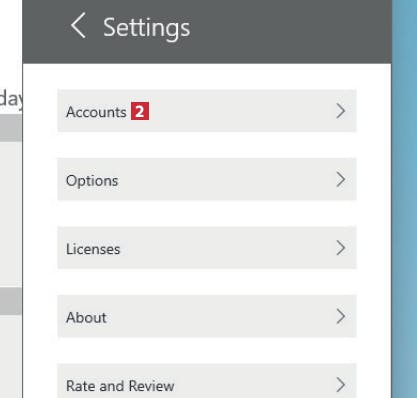Click the blue desktop area beside the panel
This screenshot has height=398, width=417.
[x=404, y=199]
